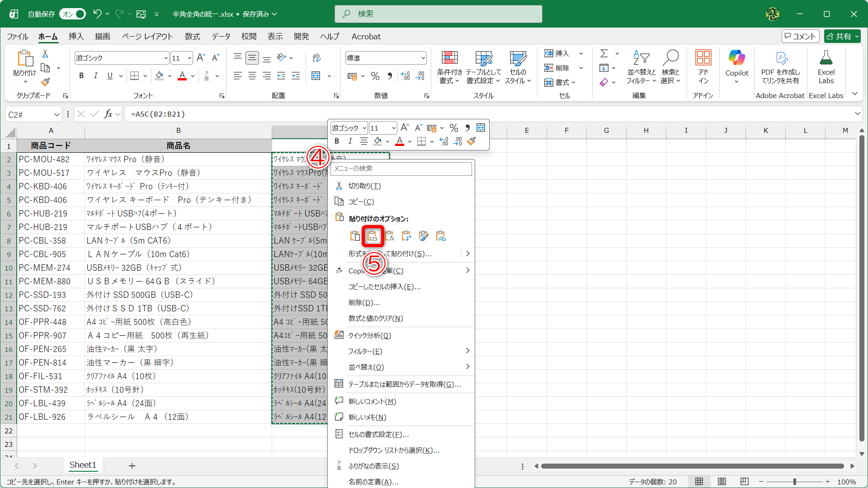Click the Copilot icon in the ribbon
868x488 pixels.
tap(736, 58)
